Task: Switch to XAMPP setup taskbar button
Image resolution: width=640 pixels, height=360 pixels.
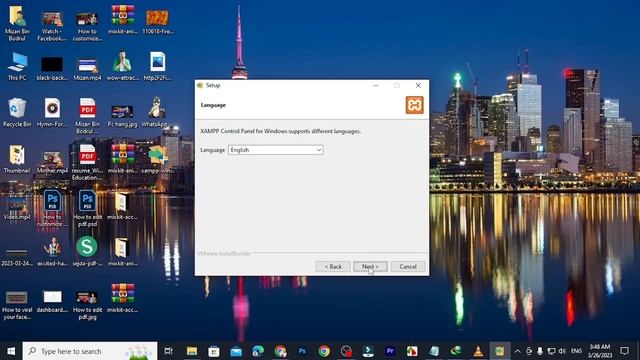Action: point(500,351)
